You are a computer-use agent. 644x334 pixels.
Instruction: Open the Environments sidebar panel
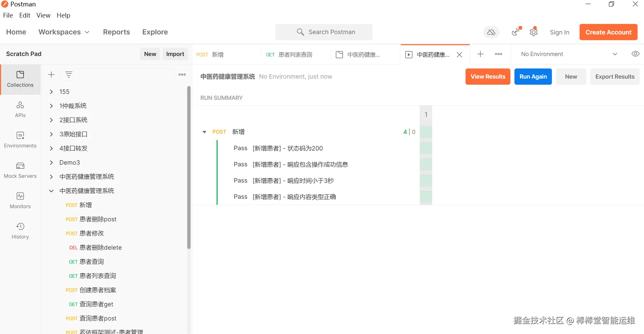coord(20,140)
